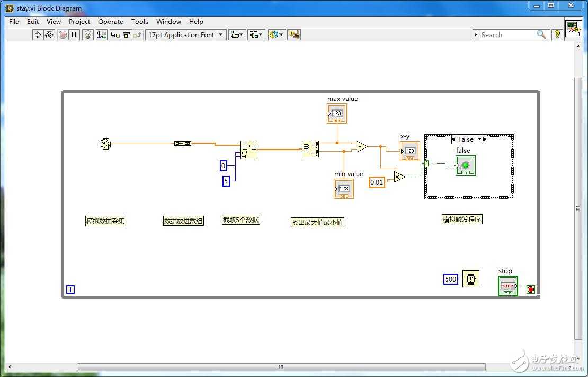Viewport: 588px width, 377px height.
Task: Select the Wait (ms) watch node
Action: point(470,279)
